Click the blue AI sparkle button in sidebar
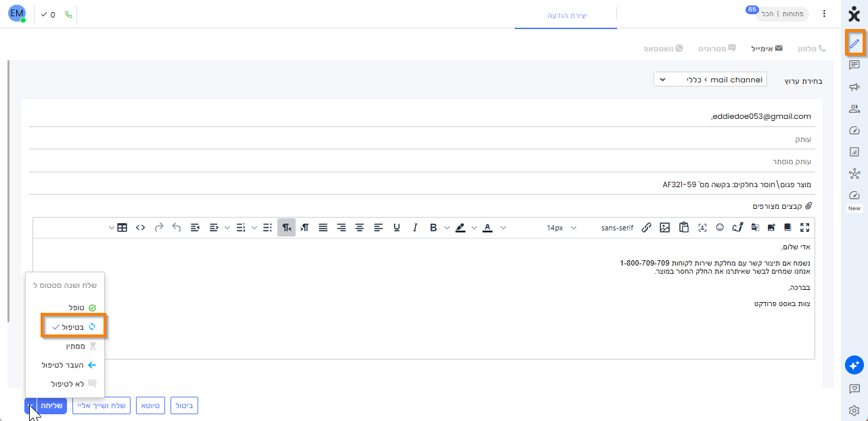 (x=854, y=366)
